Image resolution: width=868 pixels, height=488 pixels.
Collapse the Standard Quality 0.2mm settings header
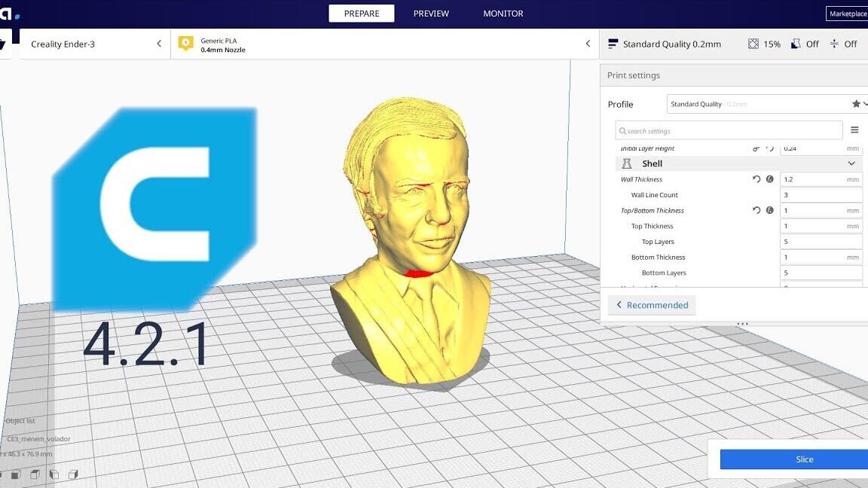733,44
